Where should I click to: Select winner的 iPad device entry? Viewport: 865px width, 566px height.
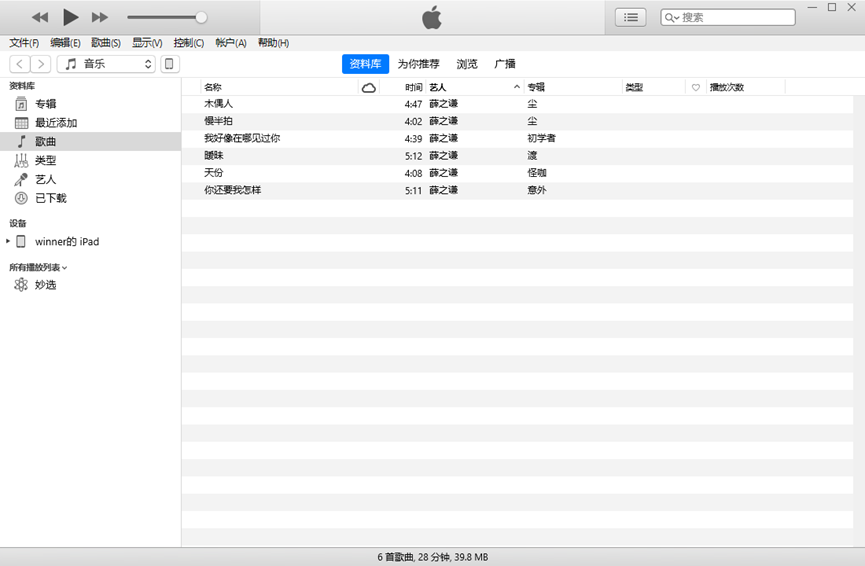[67, 242]
